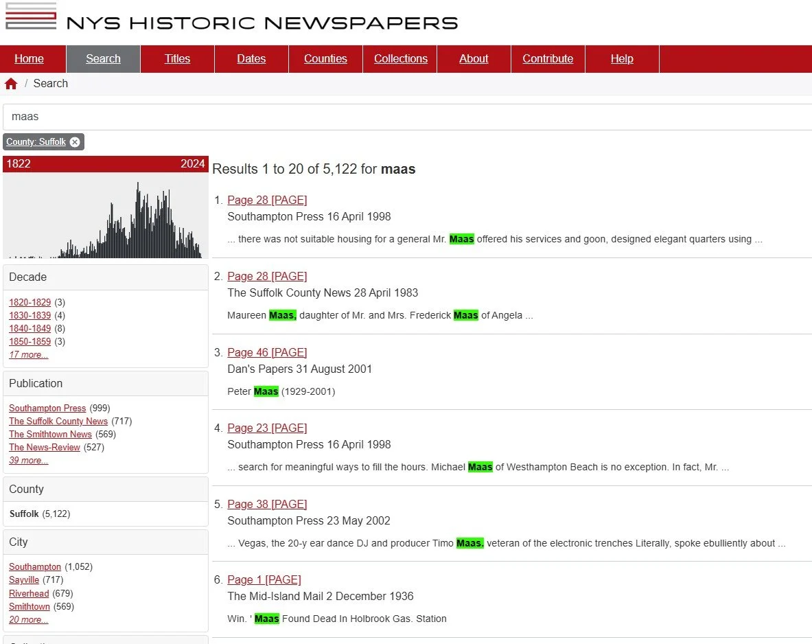This screenshot has height=644, width=812.
Task: Expand 39 more publications
Action: [x=28, y=460]
